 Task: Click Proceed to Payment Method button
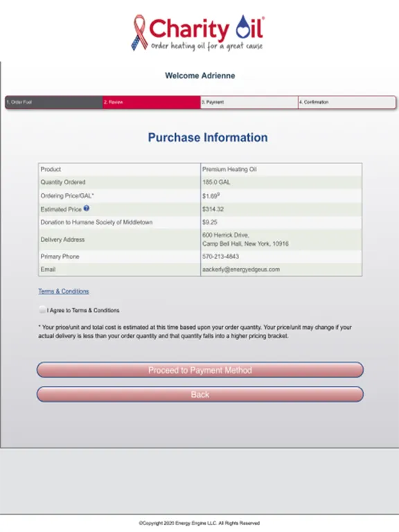pos(199,370)
